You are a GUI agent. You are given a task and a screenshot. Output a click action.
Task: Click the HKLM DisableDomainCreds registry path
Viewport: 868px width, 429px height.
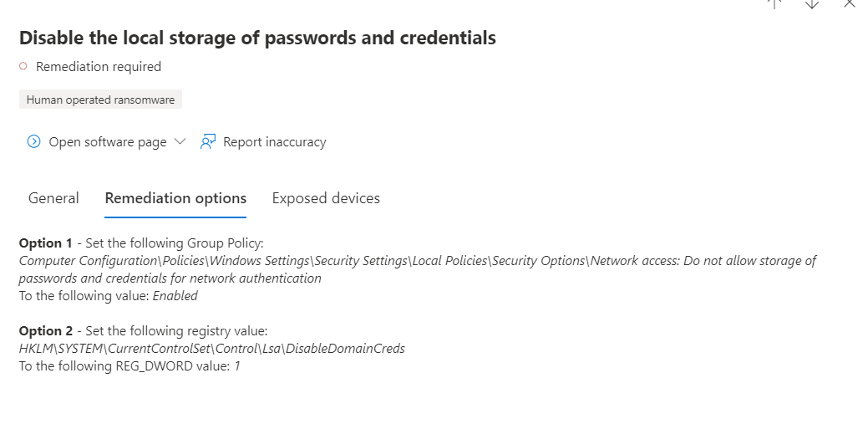click(x=212, y=349)
